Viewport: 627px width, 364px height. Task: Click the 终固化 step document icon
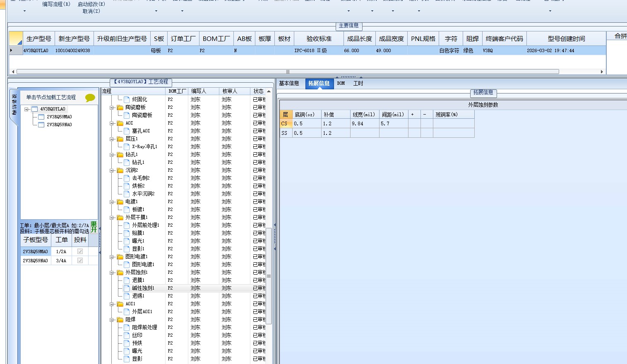pyautogui.click(x=127, y=99)
